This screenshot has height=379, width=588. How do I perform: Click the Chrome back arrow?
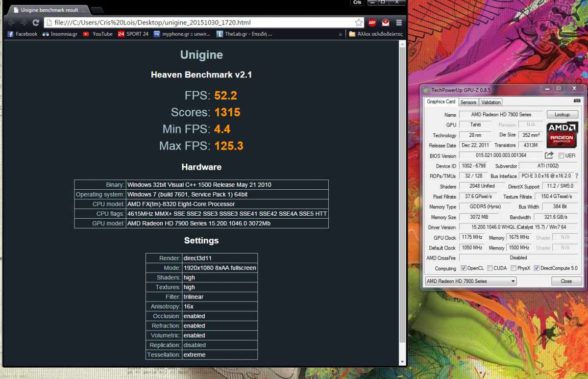pos(11,23)
